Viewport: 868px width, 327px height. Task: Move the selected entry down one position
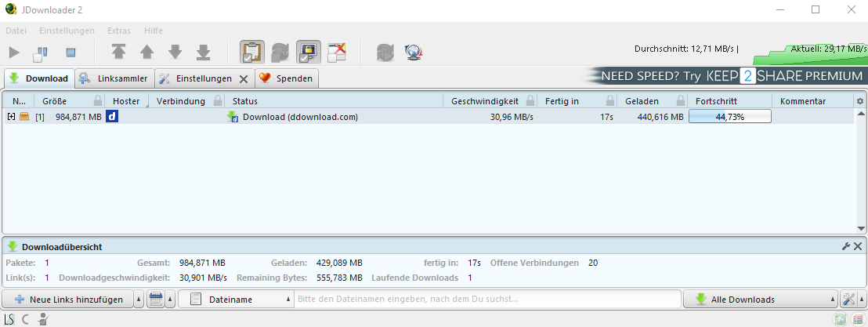pos(175,52)
